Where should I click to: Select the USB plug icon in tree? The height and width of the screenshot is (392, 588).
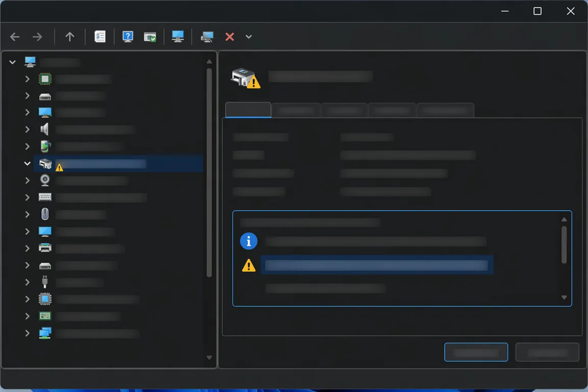pyautogui.click(x=44, y=282)
